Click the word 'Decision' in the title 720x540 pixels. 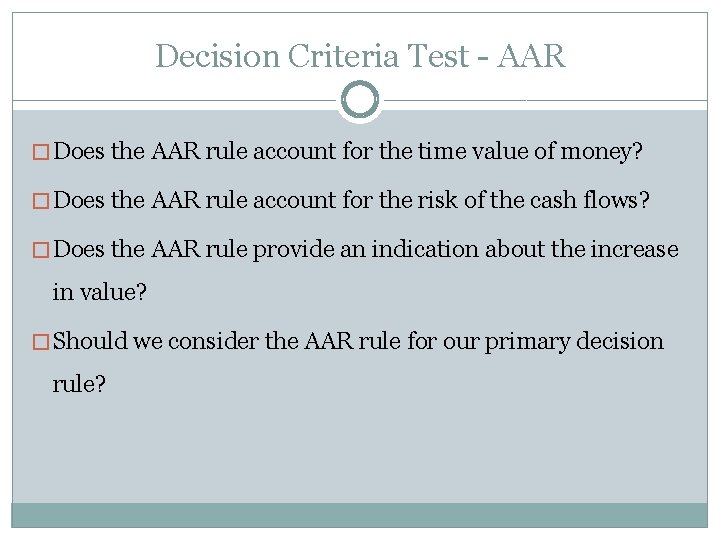(215, 56)
